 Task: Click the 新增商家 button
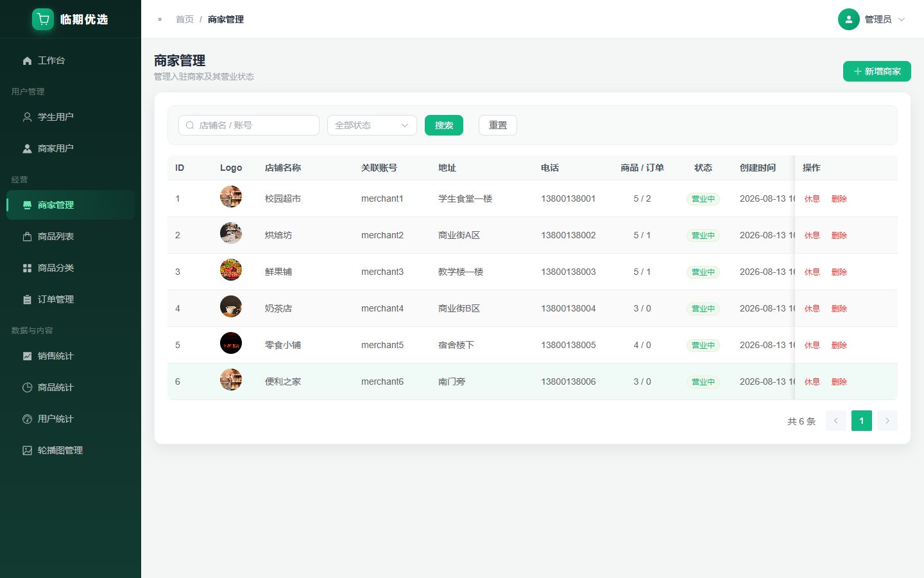click(x=877, y=71)
